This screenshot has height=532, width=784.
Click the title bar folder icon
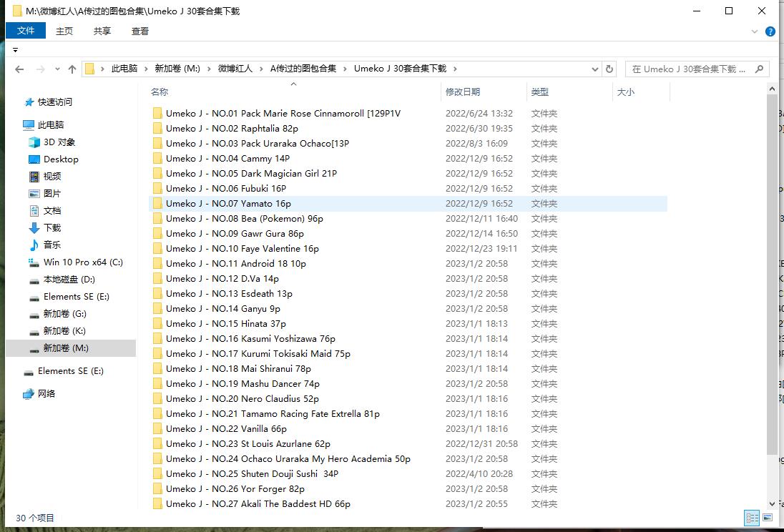17,11
